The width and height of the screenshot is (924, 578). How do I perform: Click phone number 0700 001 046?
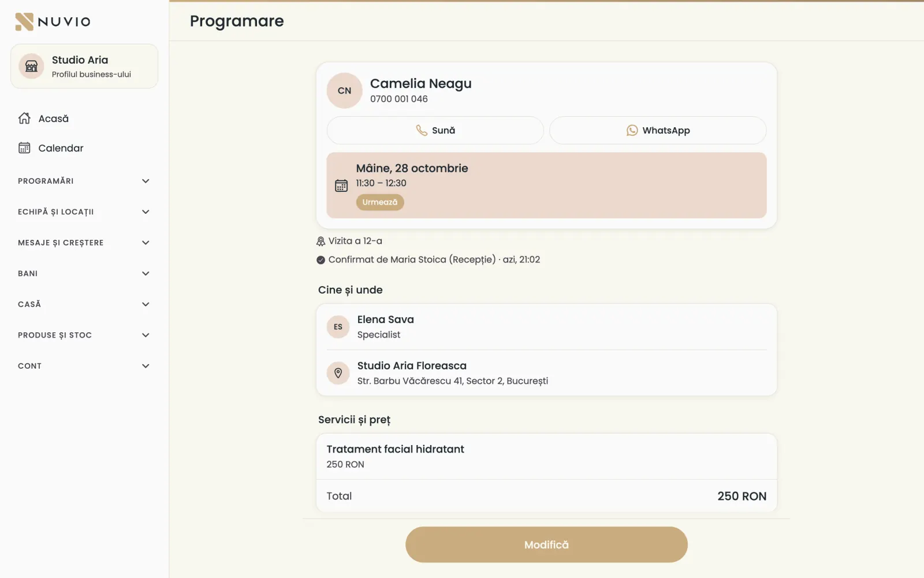pyautogui.click(x=399, y=99)
